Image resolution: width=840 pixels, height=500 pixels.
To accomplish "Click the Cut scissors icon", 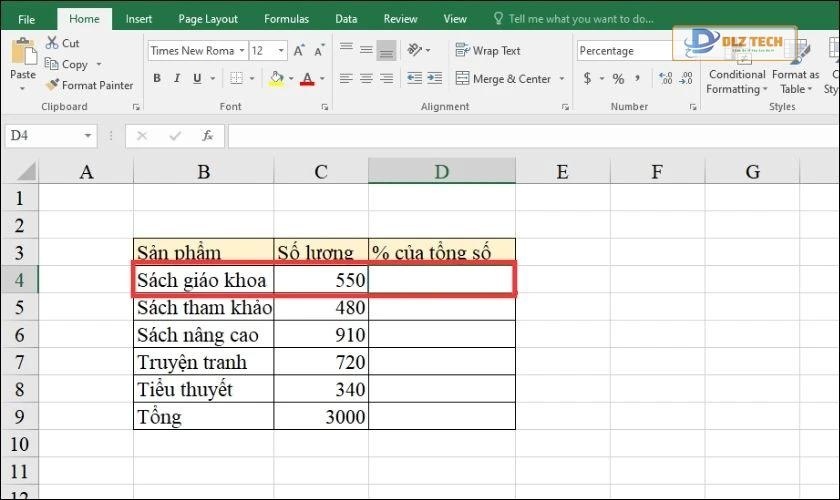I will coord(53,43).
